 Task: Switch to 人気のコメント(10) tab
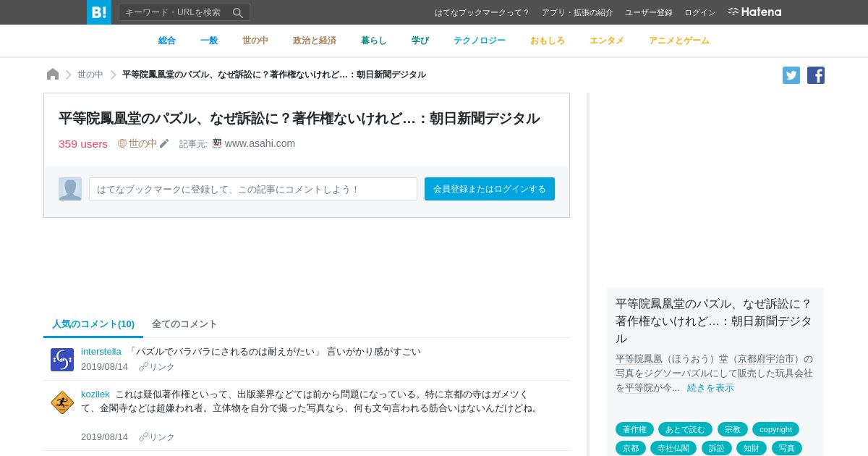pos(93,324)
